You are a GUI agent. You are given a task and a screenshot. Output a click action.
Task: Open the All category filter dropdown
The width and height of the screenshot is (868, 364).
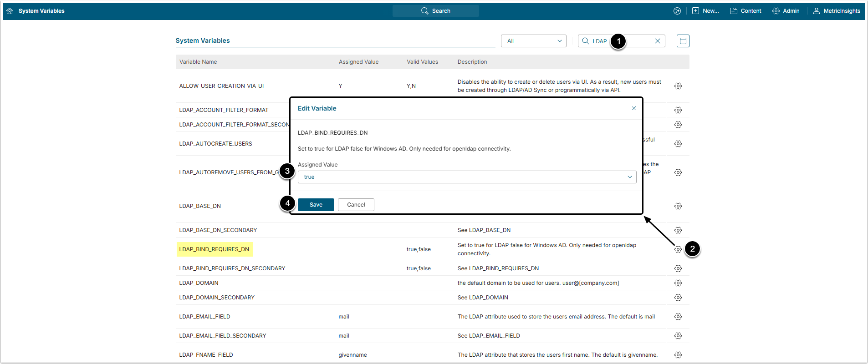click(533, 41)
